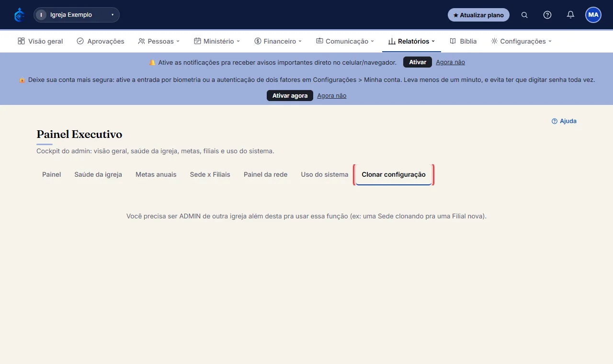This screenshot has width=613, height=364.
Task: Click the Visão geral grid icon
Action: click(x=21, y=41)
